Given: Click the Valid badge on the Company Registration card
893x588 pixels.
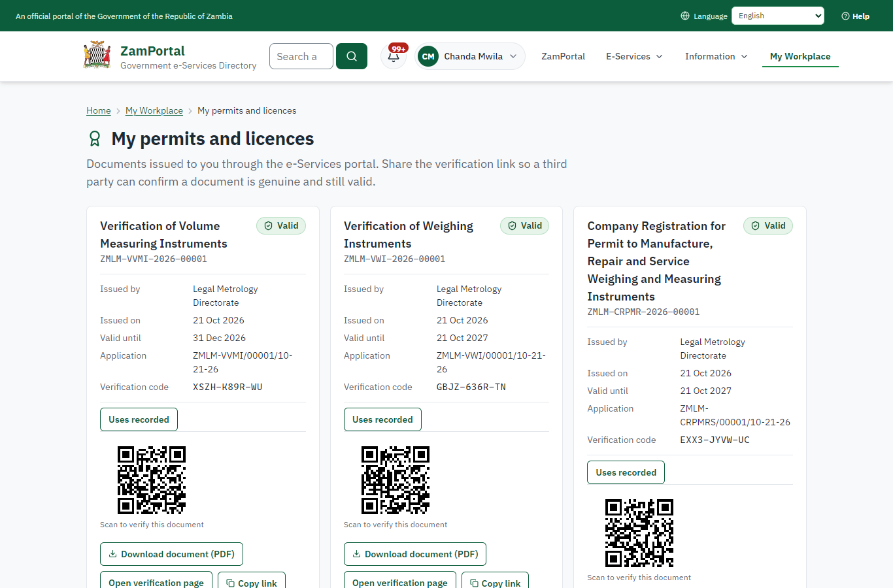Looking at the screenshot, I should coord(768,225).
